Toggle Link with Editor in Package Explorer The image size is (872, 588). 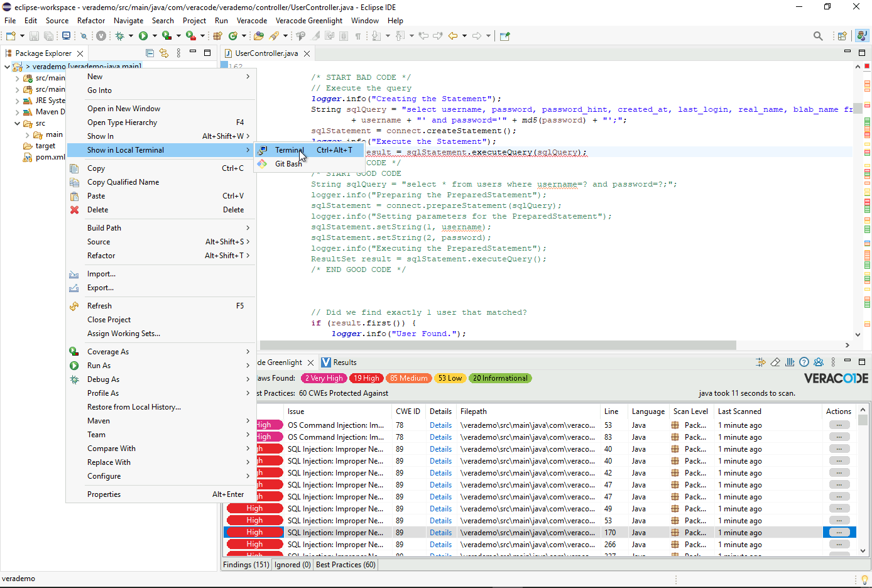click(x=164, y=53)
